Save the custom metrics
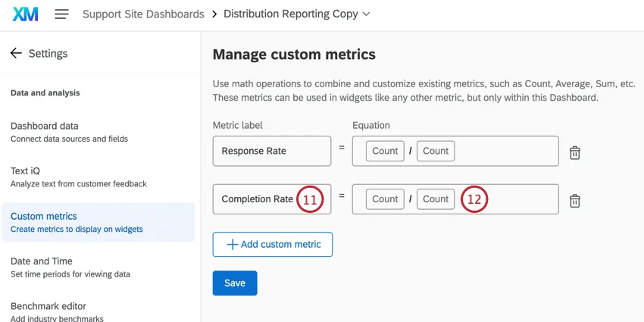This screenshot has height=322, width=644. point(235,283)
